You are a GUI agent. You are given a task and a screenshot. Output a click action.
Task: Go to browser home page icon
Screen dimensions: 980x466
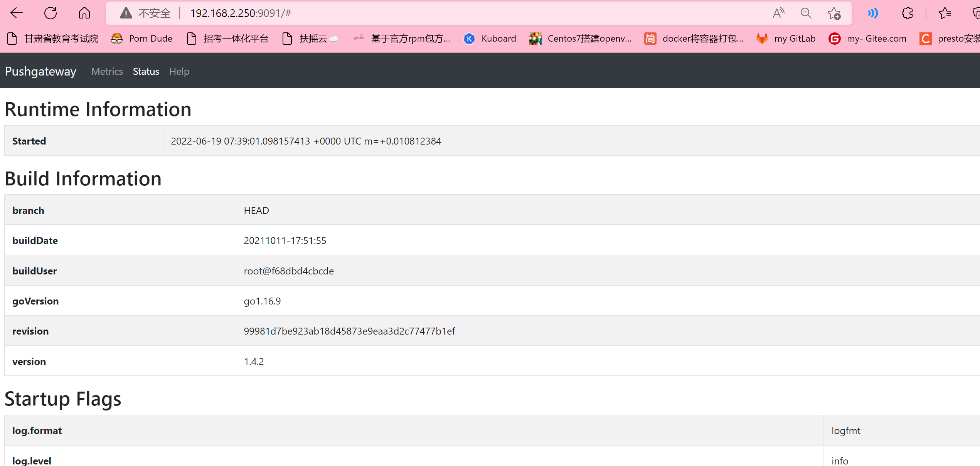(x=84, y=13)
